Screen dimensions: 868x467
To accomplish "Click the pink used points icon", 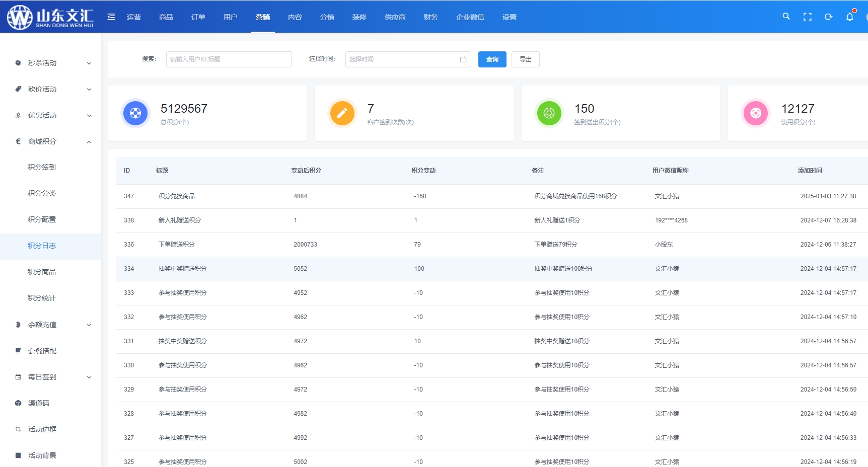I will tap(756, 113).
